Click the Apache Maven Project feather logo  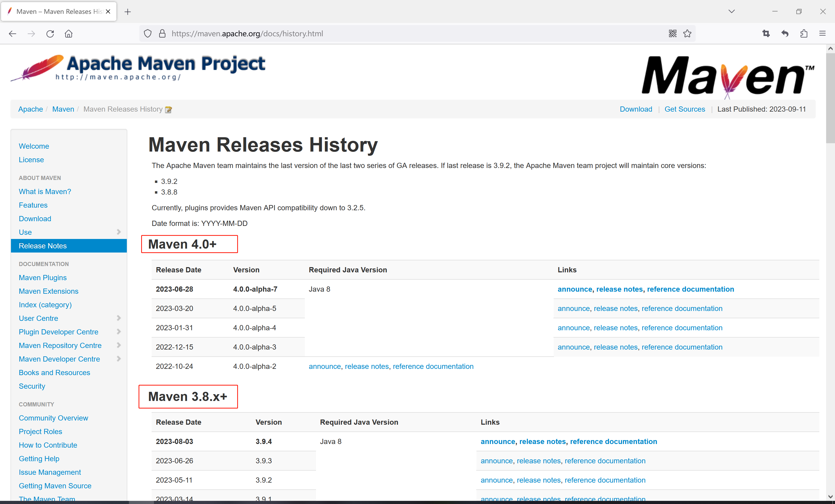[138, 68]
